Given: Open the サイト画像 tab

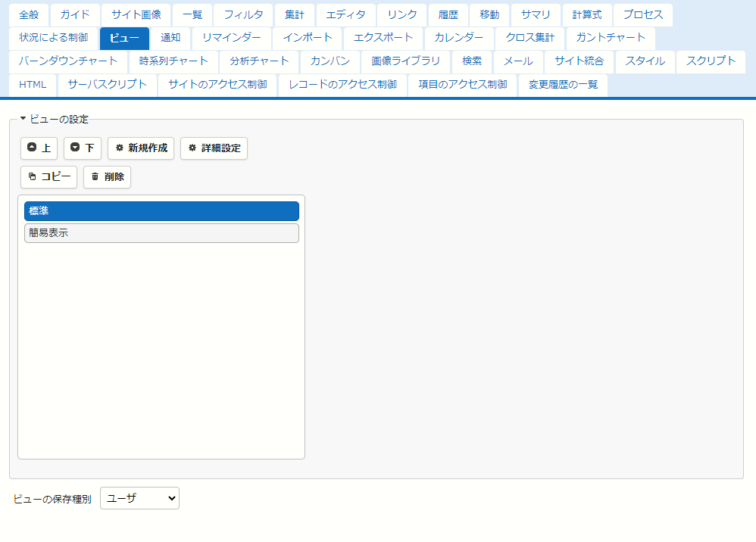Looking at the screenshot, I should 136,15.
